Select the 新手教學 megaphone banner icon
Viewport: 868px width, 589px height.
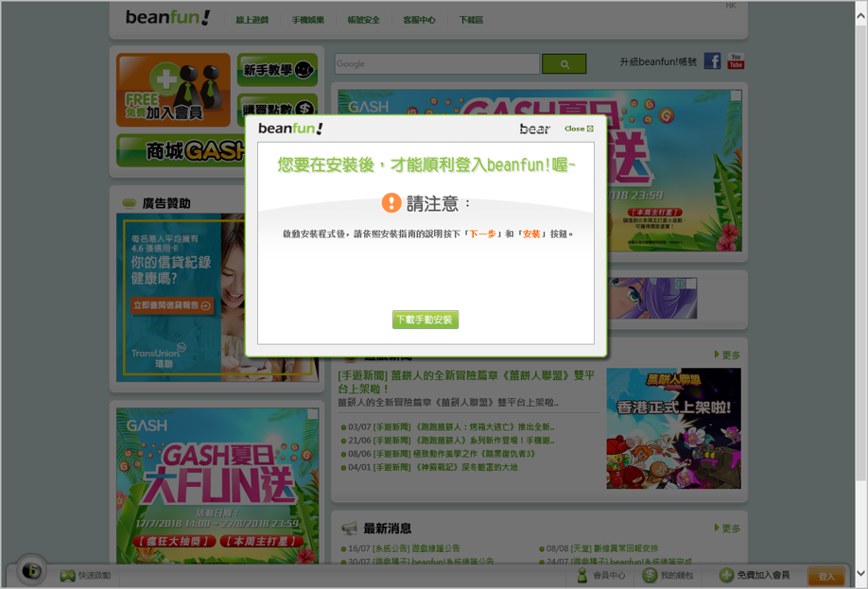(x=304, y=69)
